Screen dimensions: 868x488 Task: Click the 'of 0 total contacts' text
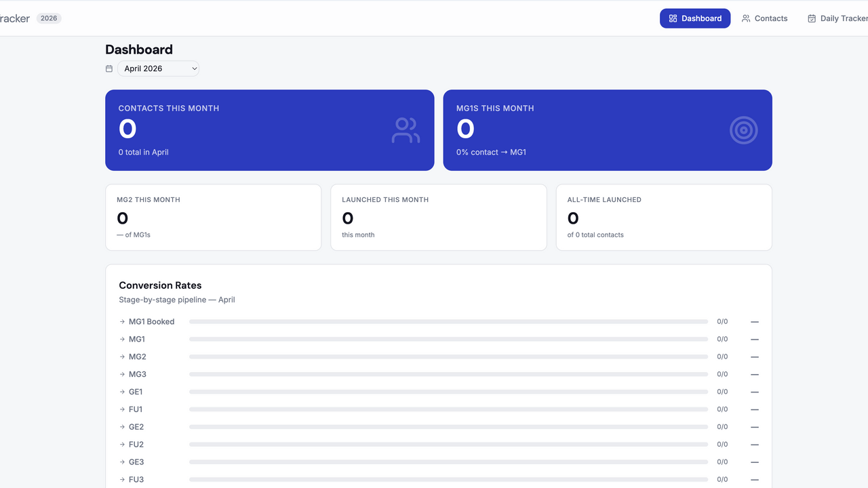click(595, 235)
